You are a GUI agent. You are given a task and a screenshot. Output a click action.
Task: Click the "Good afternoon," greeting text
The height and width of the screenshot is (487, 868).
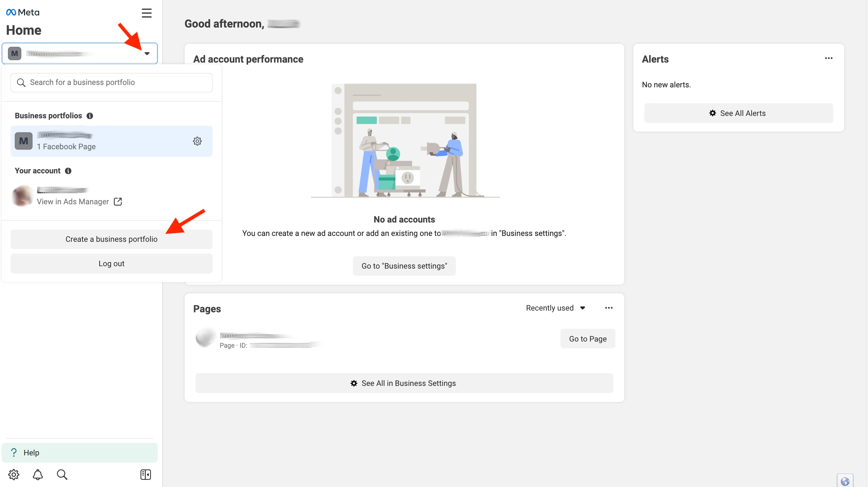pyautogui.click(x=224, y=24)
